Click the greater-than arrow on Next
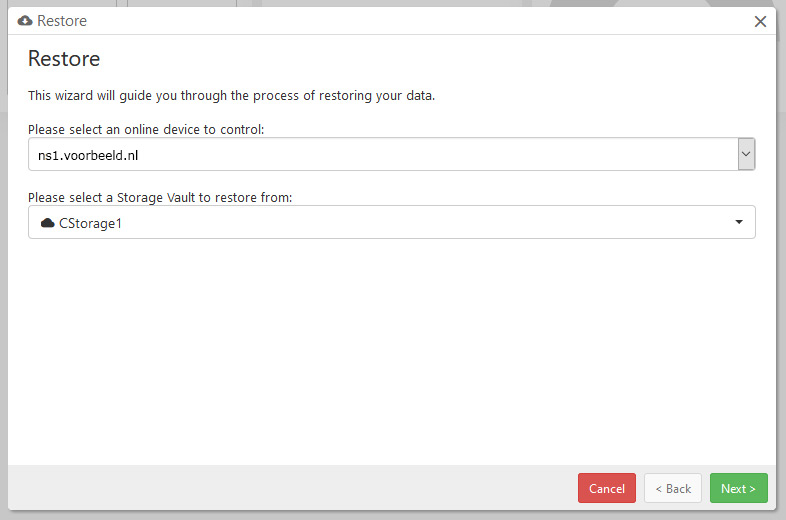 (x=752, y=489)
